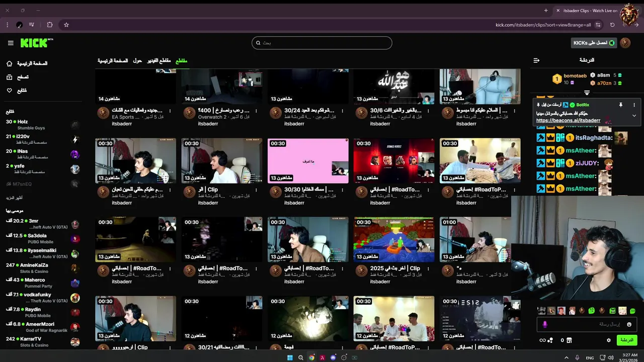The width and height of the screenshot is (644, 362).
Task: Open browser extensions puzzle icon
Action: pyautogui.click(x=49, y=25)
